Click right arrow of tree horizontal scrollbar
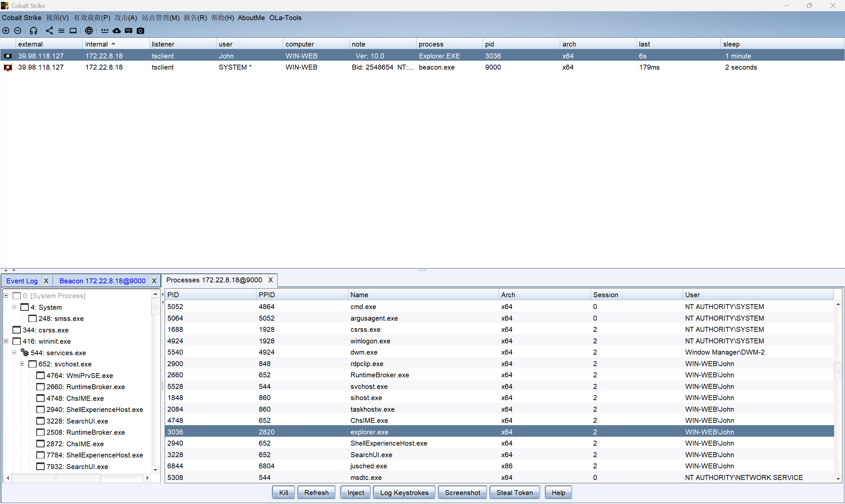The height and width of the screenshot is (504, 845). pyautogui.click(x=147, y=478)
